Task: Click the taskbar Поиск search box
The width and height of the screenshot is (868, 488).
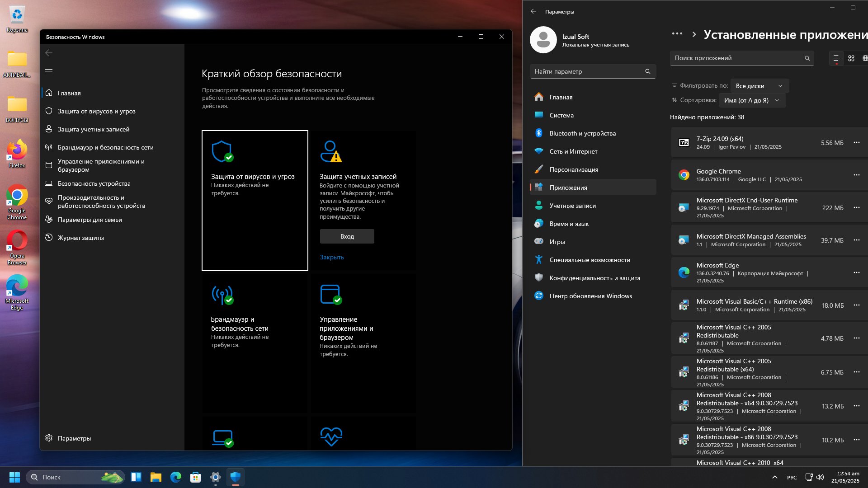Action: [75, 477]
